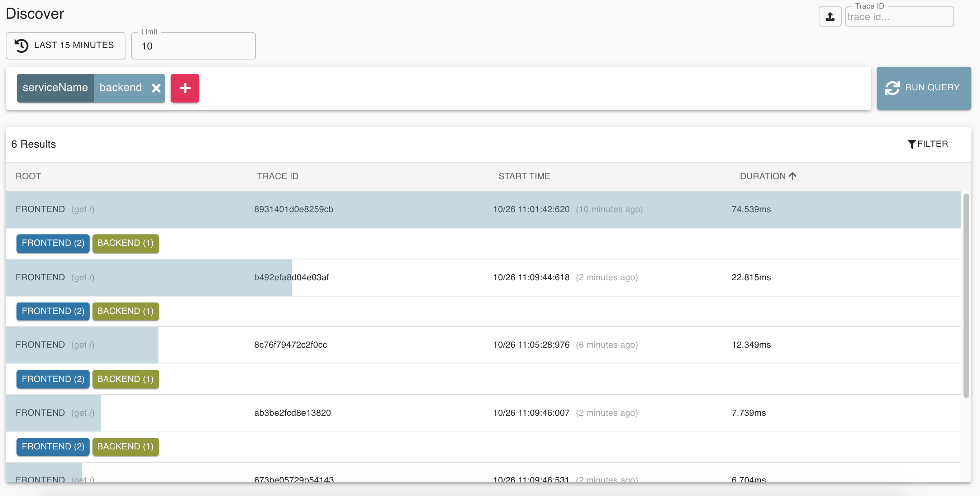Screen dimensions: 980x496
Task: Sort results by Root column
Action: (28, 176)
